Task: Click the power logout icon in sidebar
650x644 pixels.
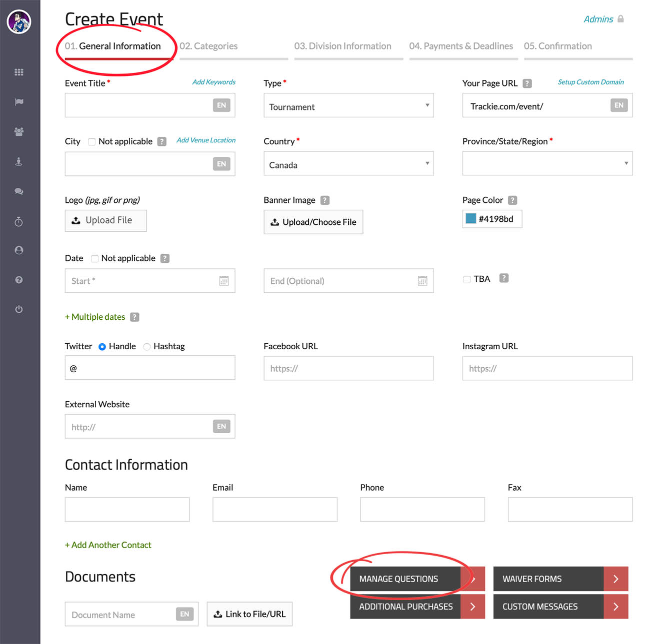Action: (19, 309)
